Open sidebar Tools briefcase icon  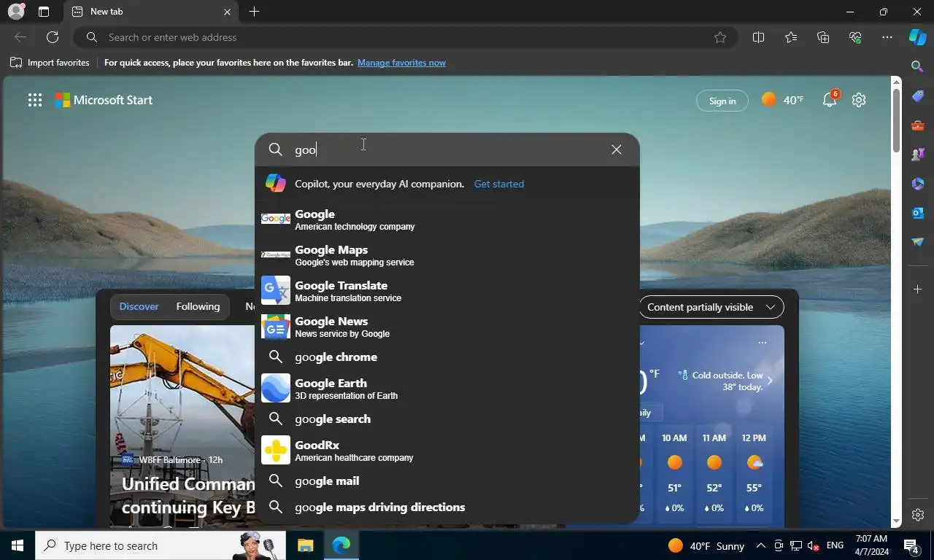(x=918, y=125)
